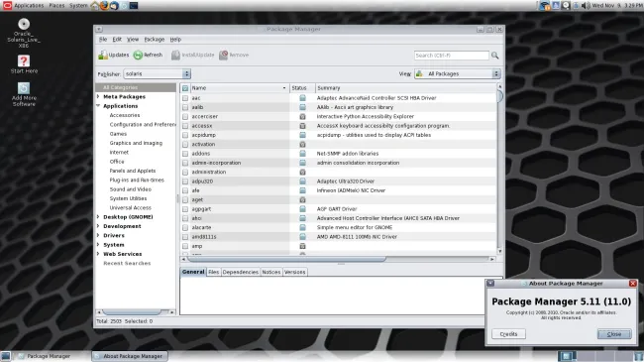The image size is (644, 362).
Task: Click the green Refresh icon
Action: [x=138, y=55]
